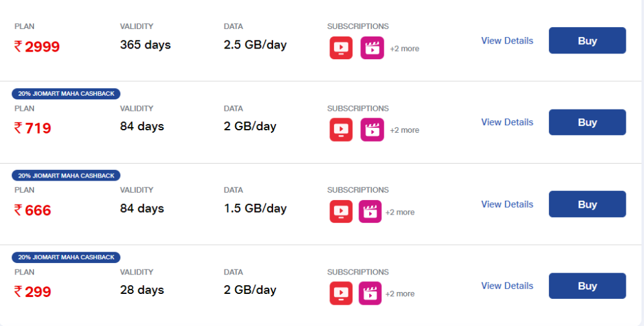The image size is (644, 326).
Task: Tap JioTV icon in ₹299 plan
Action: (x=341, y=293)
